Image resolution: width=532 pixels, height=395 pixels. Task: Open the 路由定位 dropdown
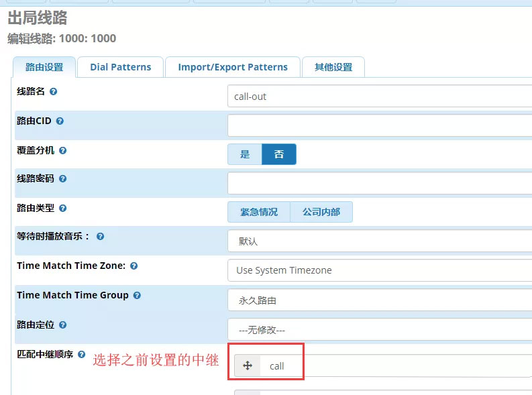pos(379,329)
